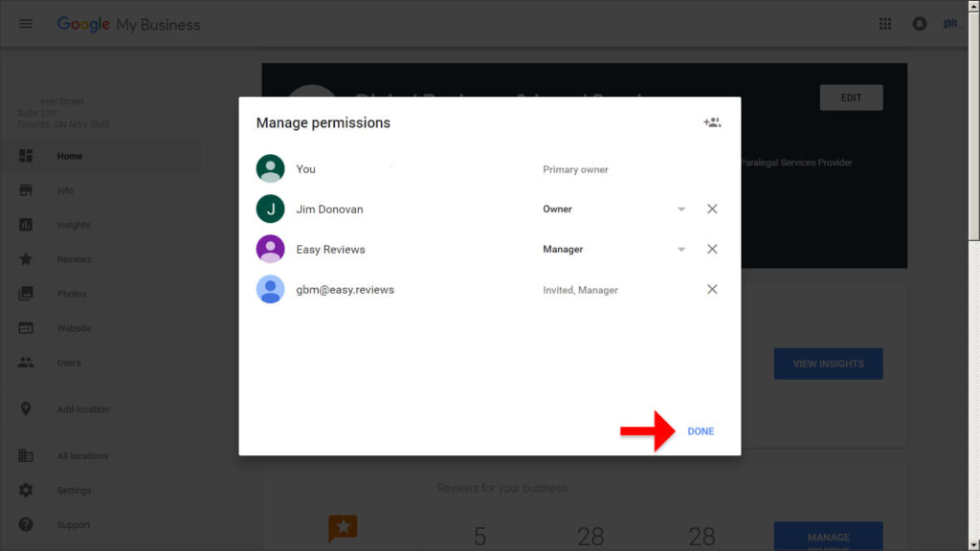Viewport: 980px width, 551px height.
Task: Click the orange review star badge icon
Action: pyautogui.click(x=343, y=528)
